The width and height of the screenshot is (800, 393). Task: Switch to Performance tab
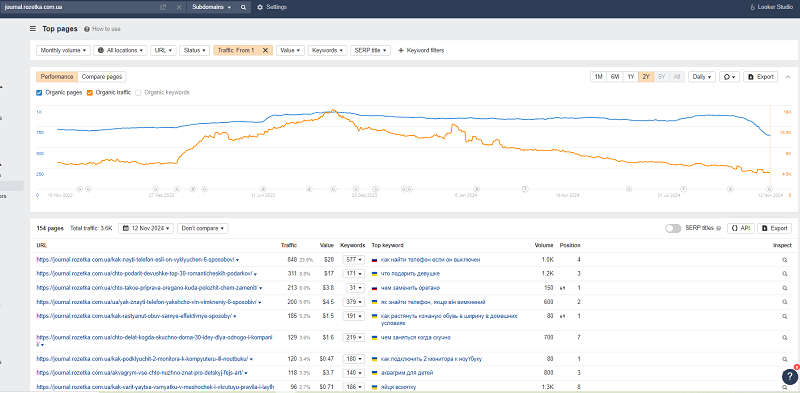57,77
